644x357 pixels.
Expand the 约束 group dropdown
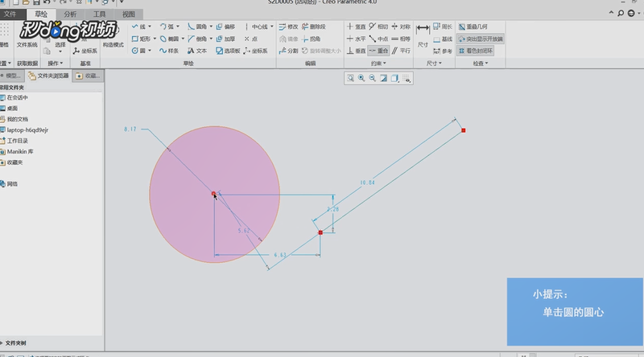point(378,64)
